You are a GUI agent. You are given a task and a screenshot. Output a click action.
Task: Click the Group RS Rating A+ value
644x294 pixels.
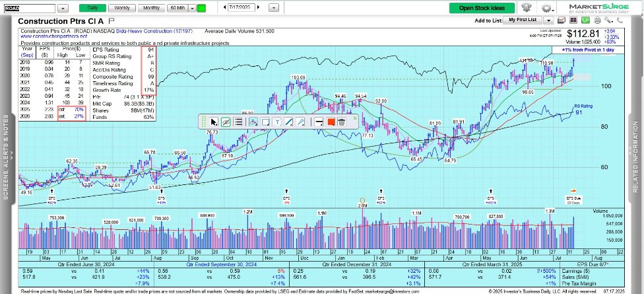(x=150, y=56)
